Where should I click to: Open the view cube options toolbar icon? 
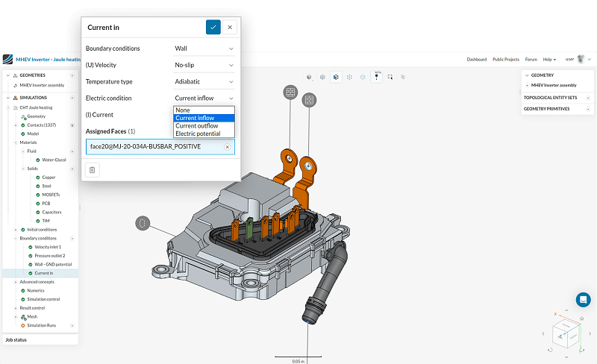(309, 77)
